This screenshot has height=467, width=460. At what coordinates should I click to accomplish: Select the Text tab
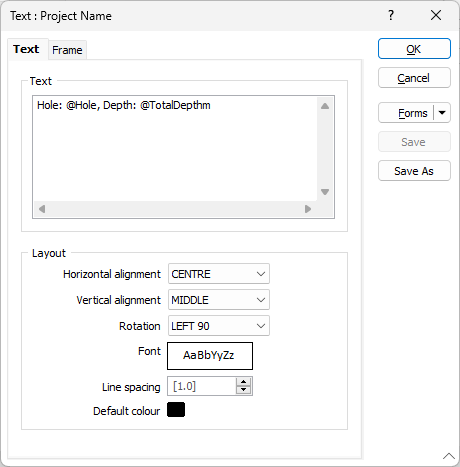[x=26, y=49]
